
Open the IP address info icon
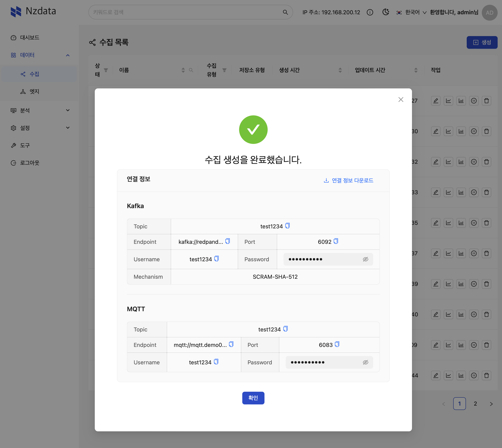[x=370, y=12]
